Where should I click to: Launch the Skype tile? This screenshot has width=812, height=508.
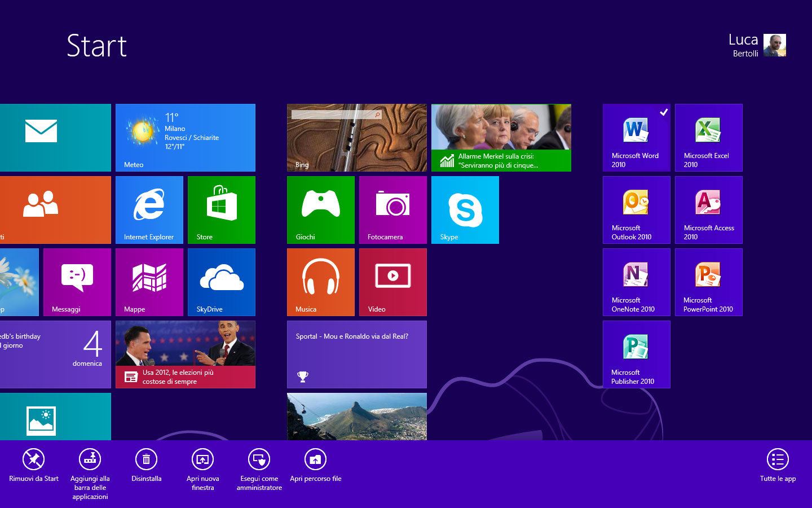point(465,210)
